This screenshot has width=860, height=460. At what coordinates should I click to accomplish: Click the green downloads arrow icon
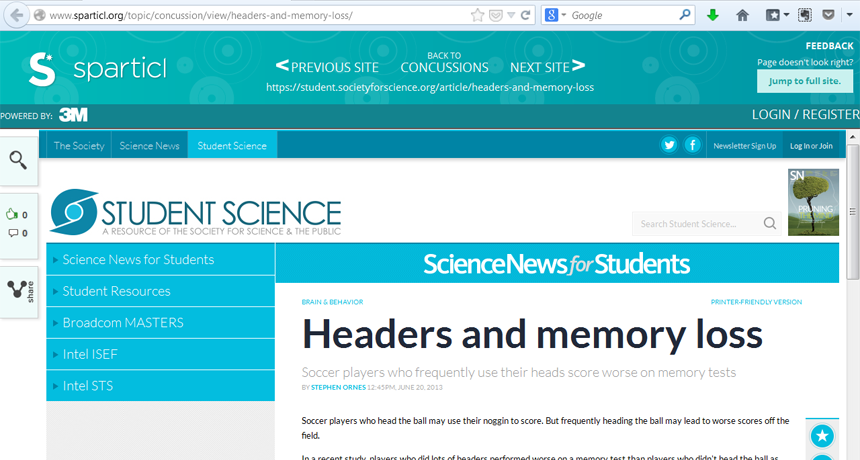point(713,15)
